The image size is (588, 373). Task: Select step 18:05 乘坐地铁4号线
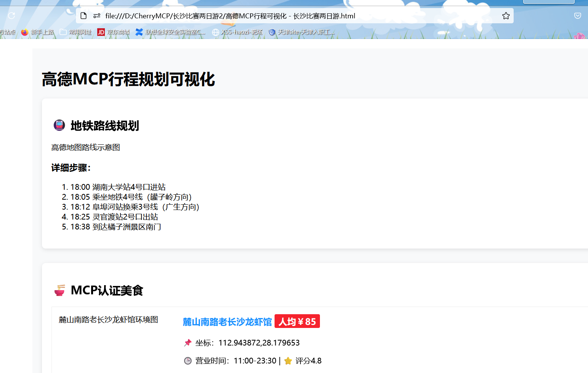(131, 197)
